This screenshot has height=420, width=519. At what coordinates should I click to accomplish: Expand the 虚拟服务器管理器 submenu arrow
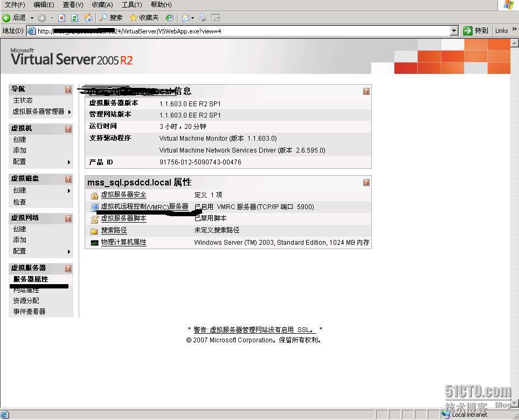[69, 112]
